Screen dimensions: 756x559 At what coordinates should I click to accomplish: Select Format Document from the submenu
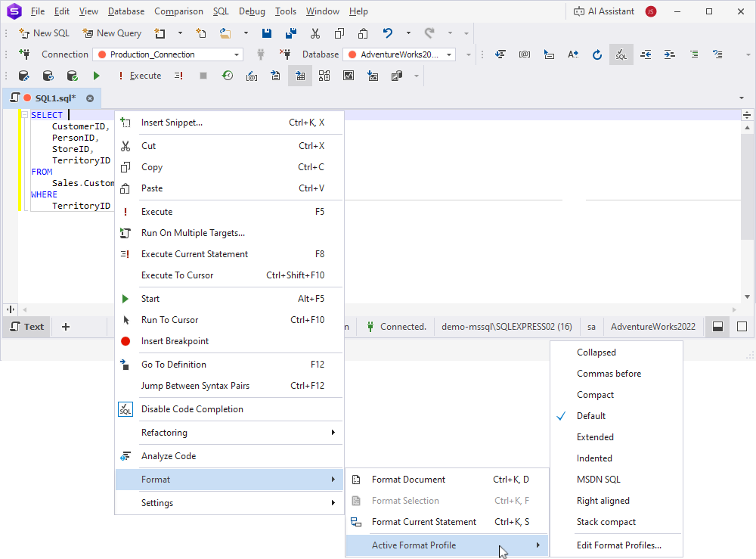pyautogui.click(x=408, y=480)
